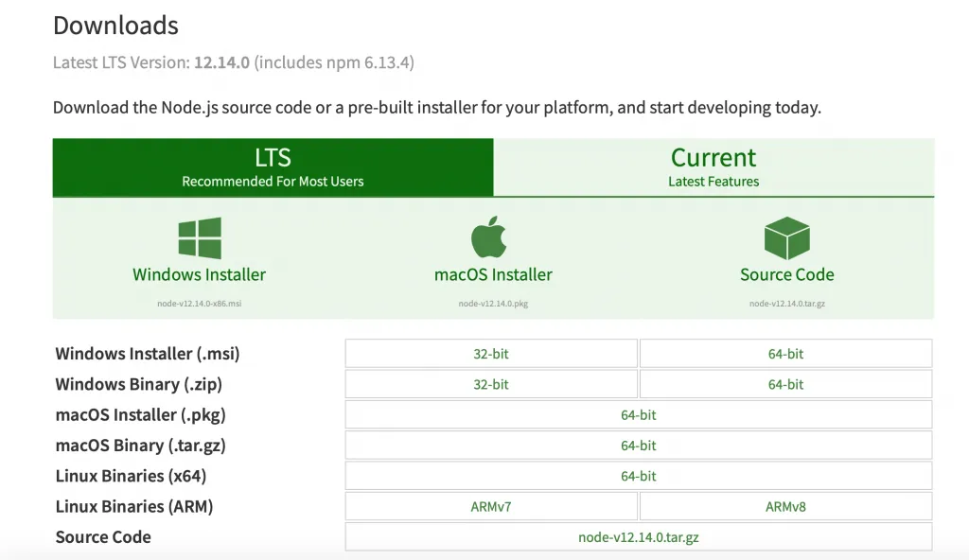Open the Windows Installer link label
969x560 pixels.
pos(199,274)
